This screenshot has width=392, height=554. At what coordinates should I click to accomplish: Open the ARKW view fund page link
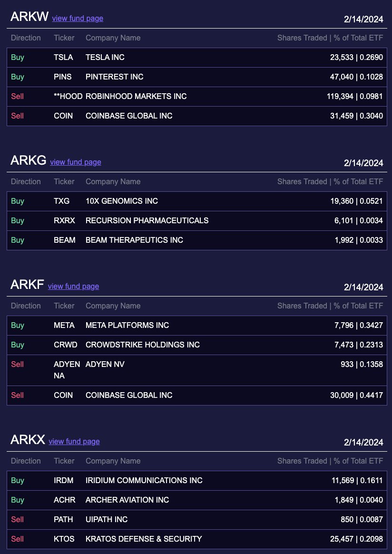click(78, 19)
